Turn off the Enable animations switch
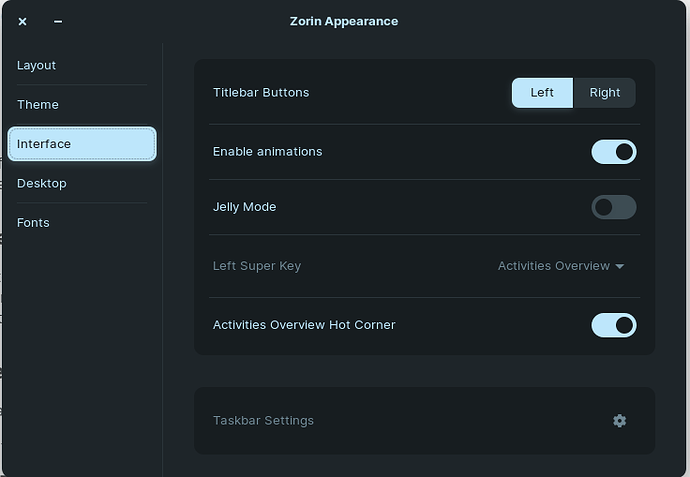 (x=613, y=152)
